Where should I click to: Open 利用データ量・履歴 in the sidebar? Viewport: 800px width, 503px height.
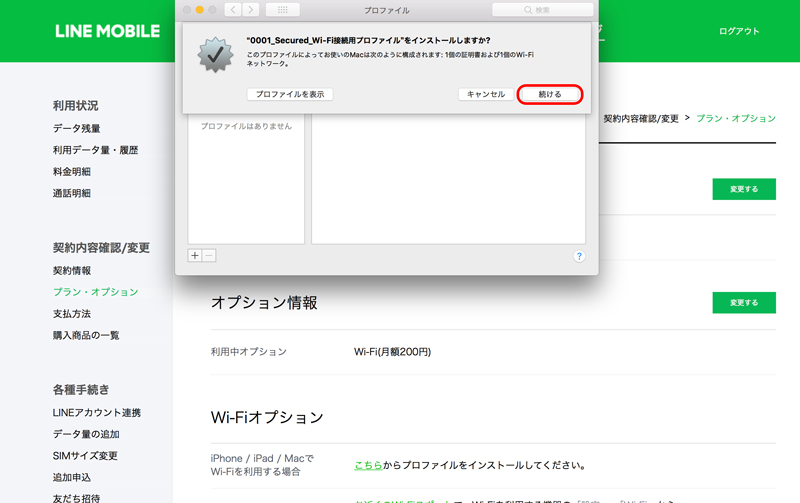click(x=95, y=150)
